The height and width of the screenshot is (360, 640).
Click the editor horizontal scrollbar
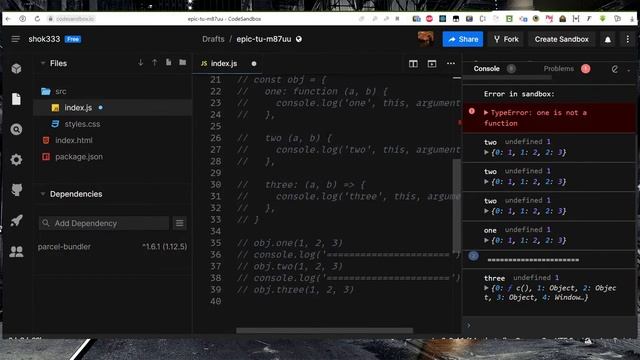click(324, 331)
